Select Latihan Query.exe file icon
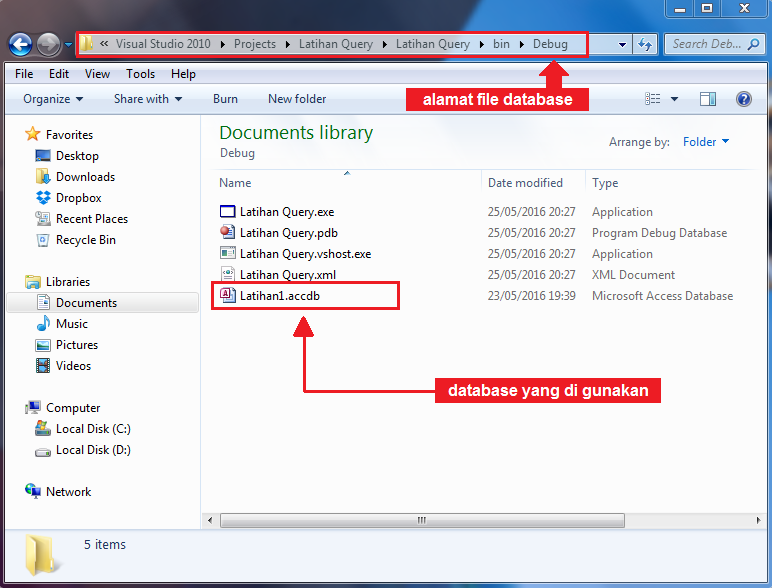This screenshot has width=772, height=588. point(227,211)
